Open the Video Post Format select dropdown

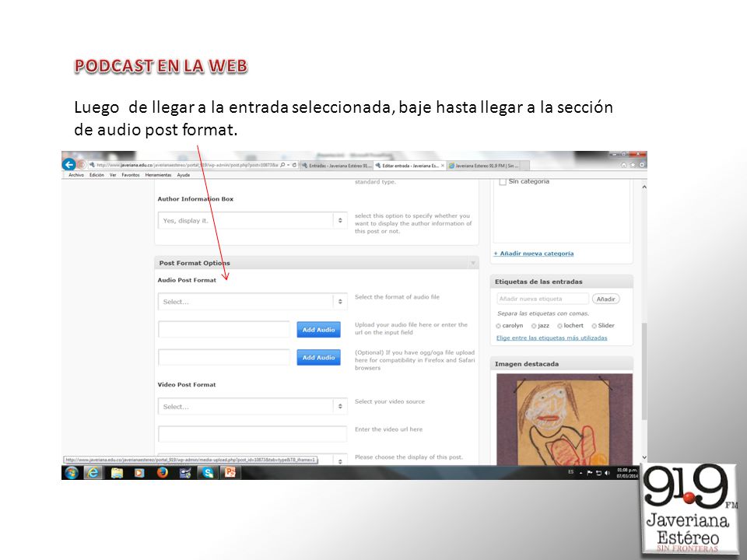coord(252,406)
